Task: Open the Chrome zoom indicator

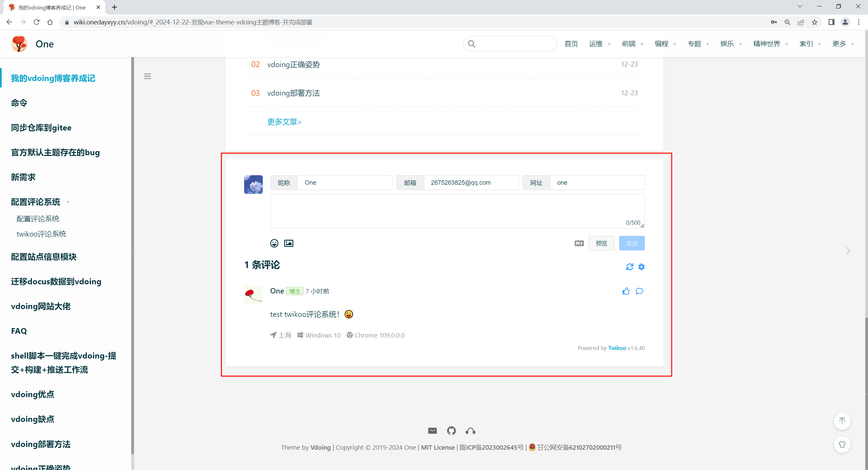Action: tap(787, 22)
